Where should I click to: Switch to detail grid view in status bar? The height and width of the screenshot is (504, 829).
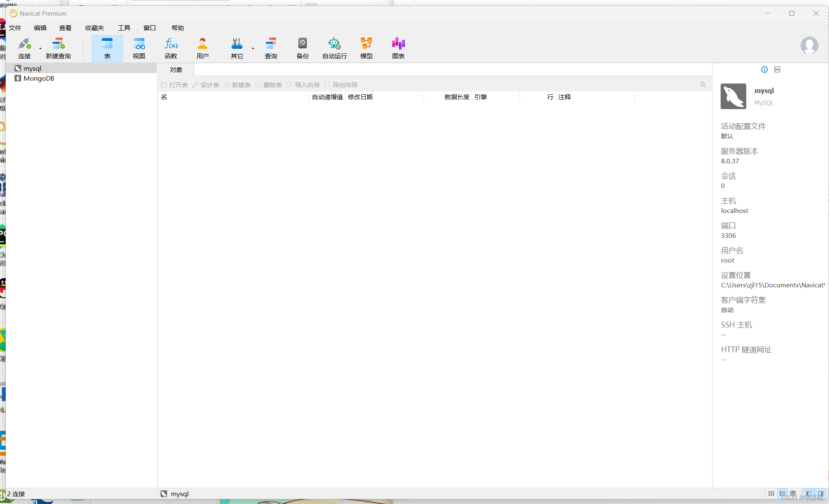(x=793, y=493)
